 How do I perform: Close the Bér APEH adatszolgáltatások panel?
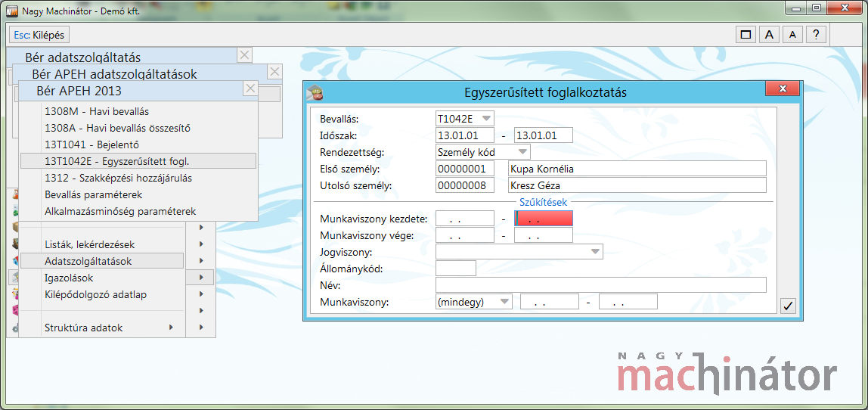(x=274, y=71)
